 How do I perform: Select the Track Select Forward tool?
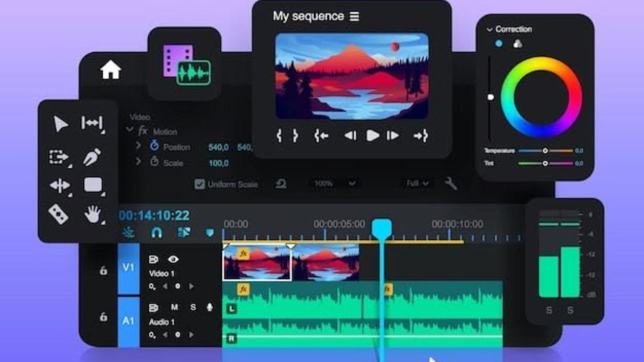[59, 157]
